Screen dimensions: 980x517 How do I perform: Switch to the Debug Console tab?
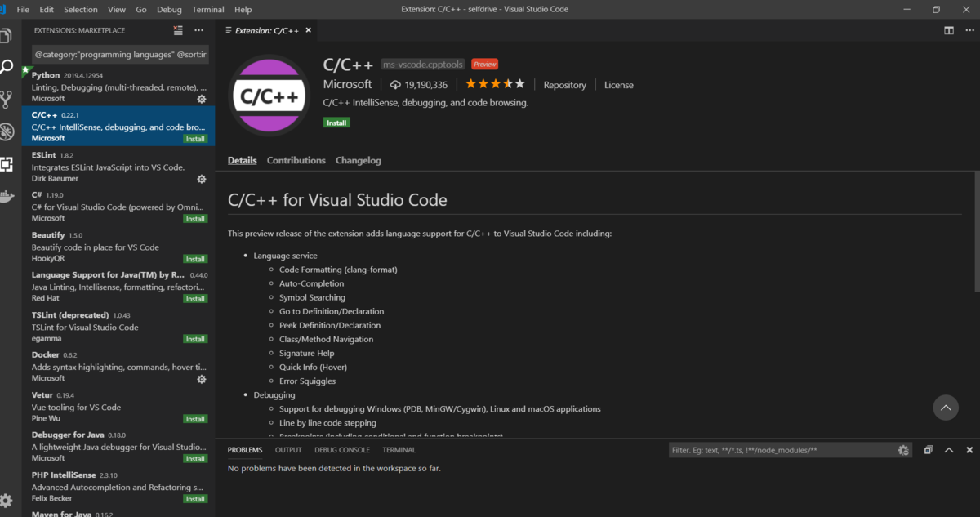click(342, 450)
